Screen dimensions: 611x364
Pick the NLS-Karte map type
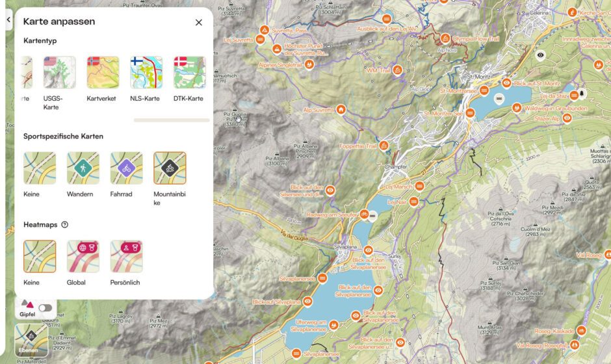(146, 73)
